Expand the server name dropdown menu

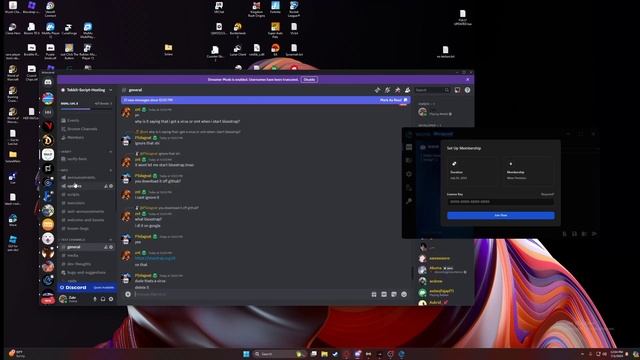tap(111, 90)
